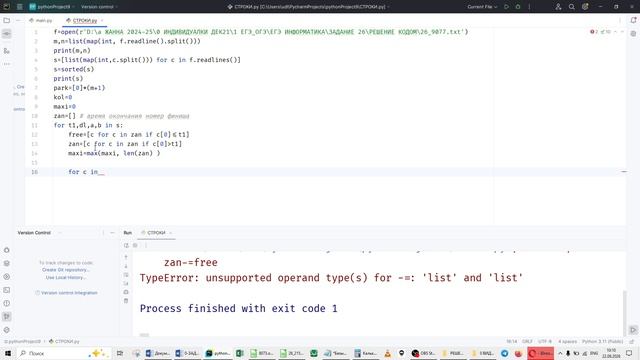Toggle soft-wrap in Run console

click(x=126, y=275)
